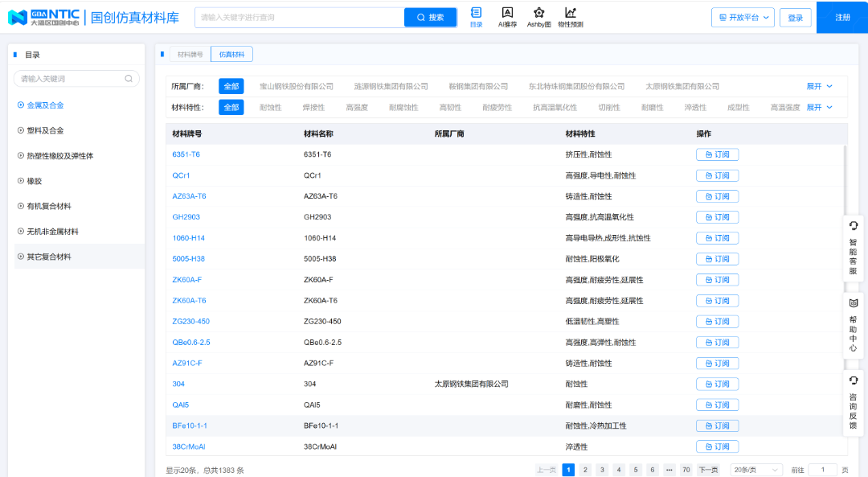
Task: Click 太原钢铁集团有限公司 cell in 304 row
Action: pyautogui.click(x=471, y=384)
